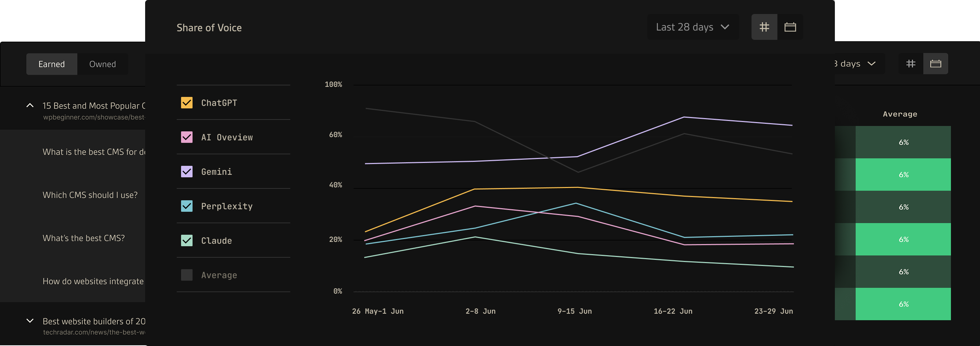
Task: Open the days range dropdown in background panel
Action: [x=859, y=64]
